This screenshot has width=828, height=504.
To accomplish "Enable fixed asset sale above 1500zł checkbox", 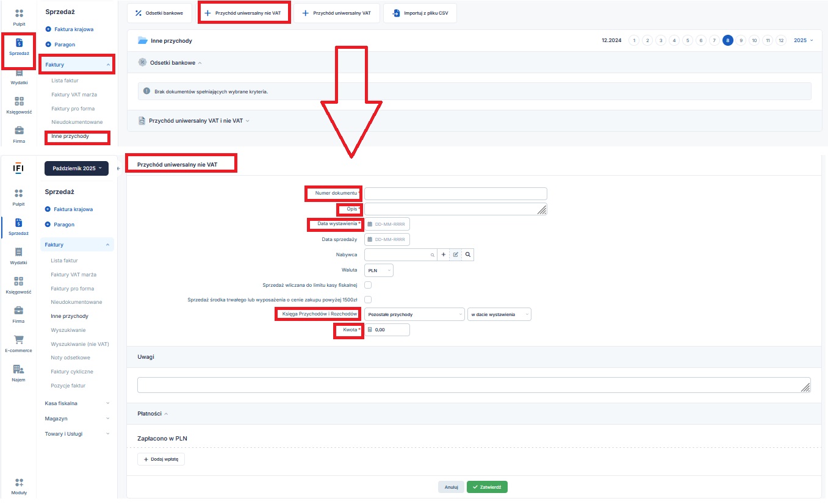I will 368,300.
